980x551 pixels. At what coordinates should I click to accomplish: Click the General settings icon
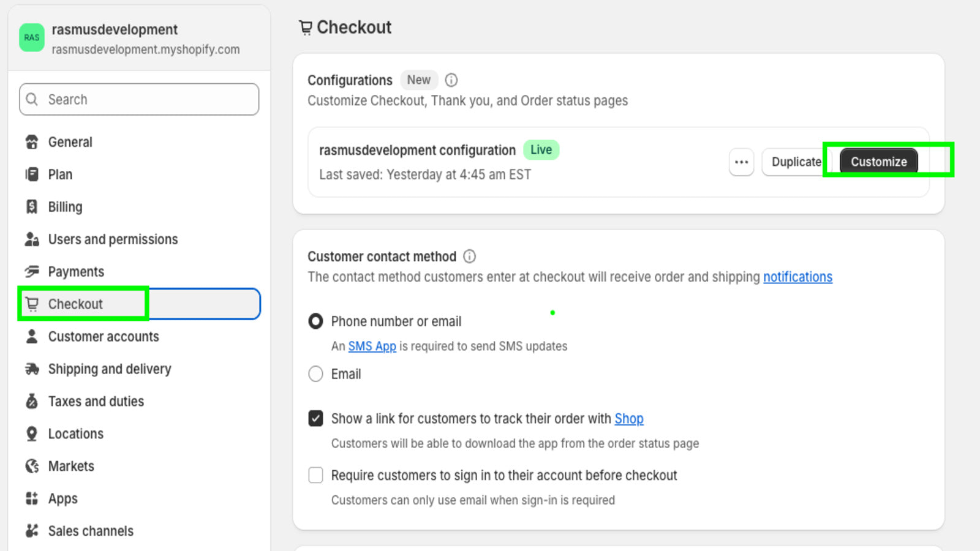(31, 141)
